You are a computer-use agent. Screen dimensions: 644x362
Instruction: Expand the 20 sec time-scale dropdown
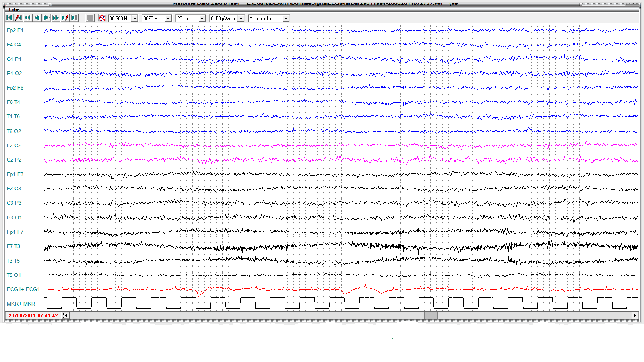(202, 19)
